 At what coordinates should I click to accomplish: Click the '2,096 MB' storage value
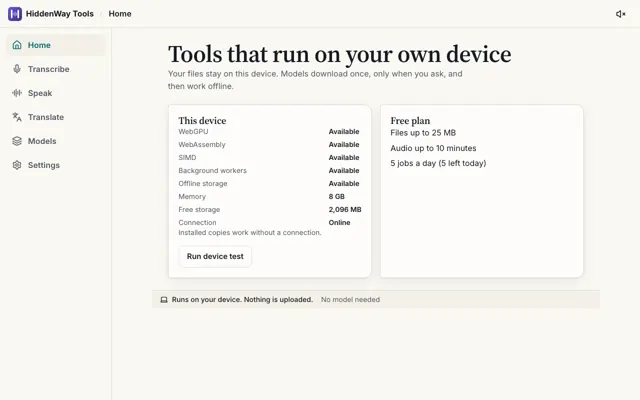[x=345, y=210]
